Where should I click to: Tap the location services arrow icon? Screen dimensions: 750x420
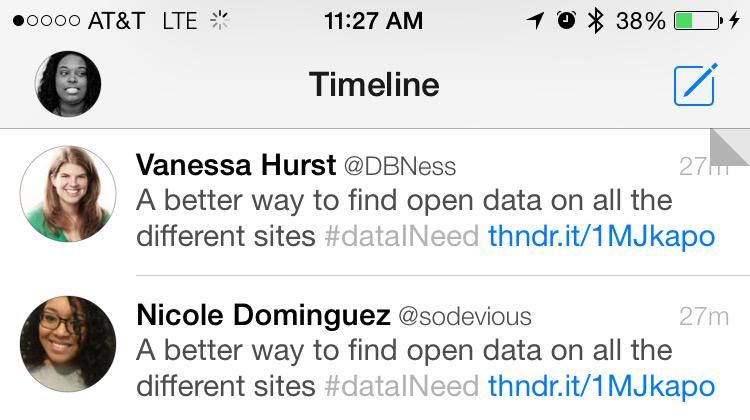click(535, 21)
